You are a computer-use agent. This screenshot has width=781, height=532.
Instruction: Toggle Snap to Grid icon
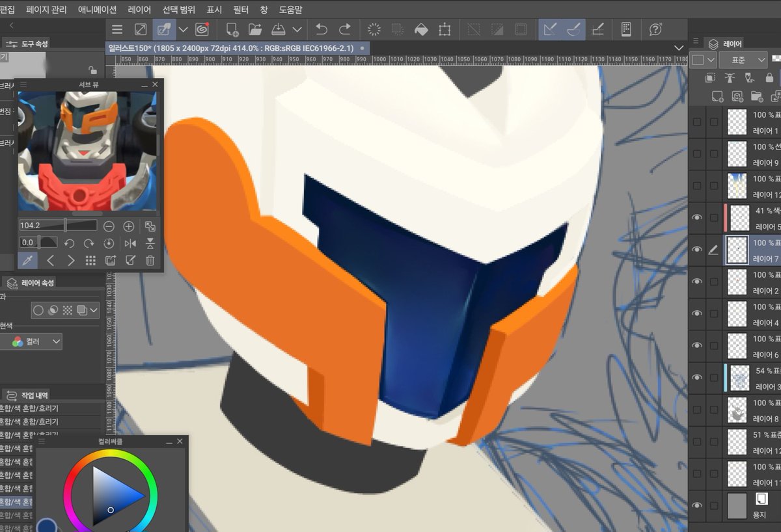click(x=597, y=29)
